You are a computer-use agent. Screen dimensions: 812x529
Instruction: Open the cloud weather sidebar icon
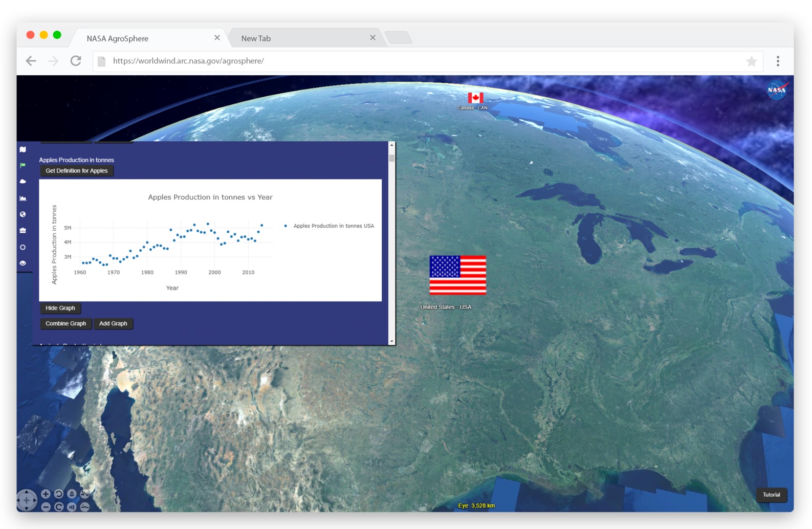(23, 182)
